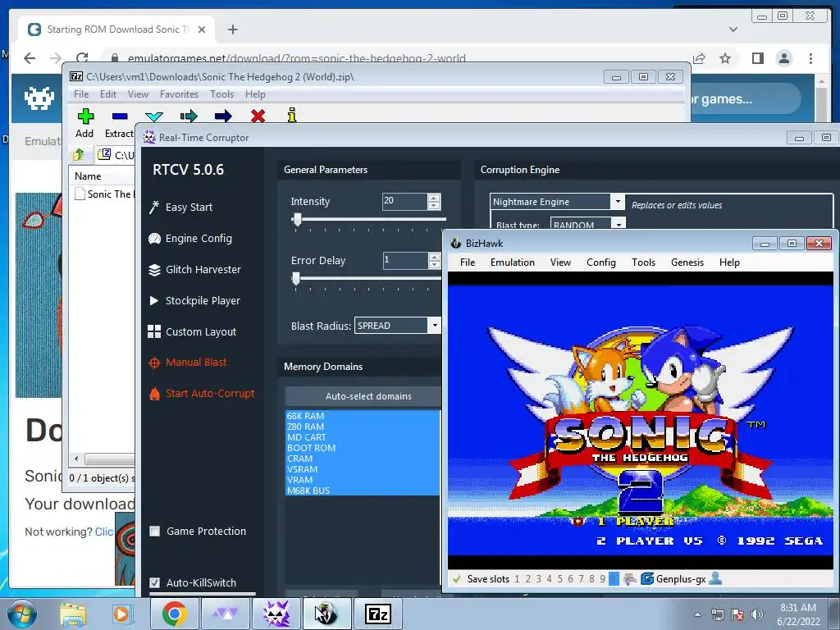Screen dimensions: 840x630
Task: Open the Corruption Engine dropdown (Nightmare Engine)
Action: tap(618, 202)
